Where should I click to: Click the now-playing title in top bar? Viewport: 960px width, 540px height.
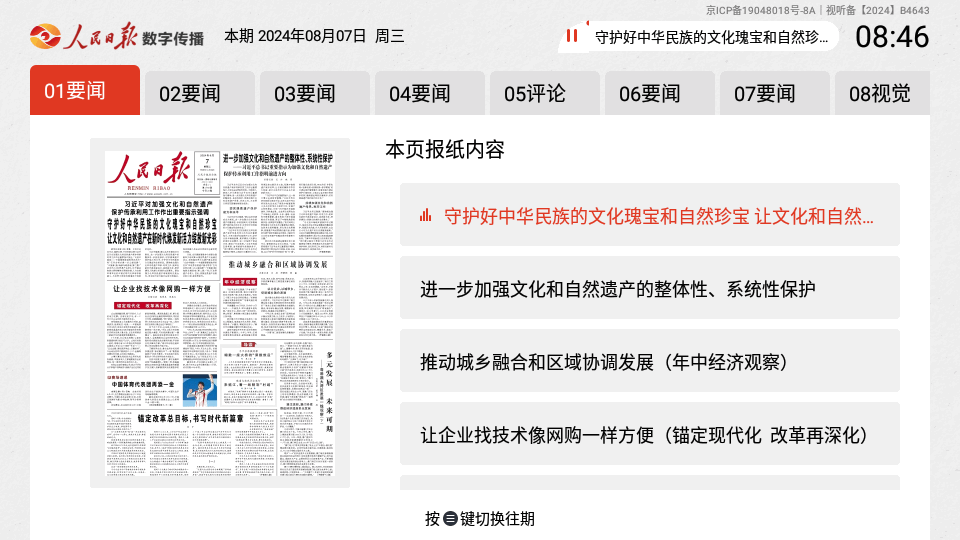click(x=712, y=38)
